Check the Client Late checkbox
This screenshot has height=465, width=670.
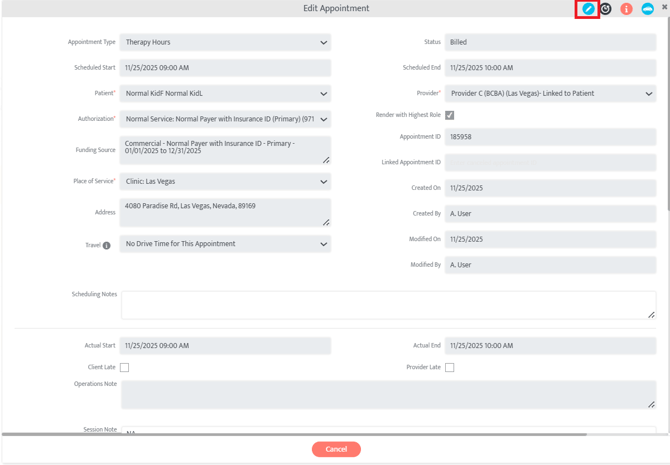tap(125, 367)
